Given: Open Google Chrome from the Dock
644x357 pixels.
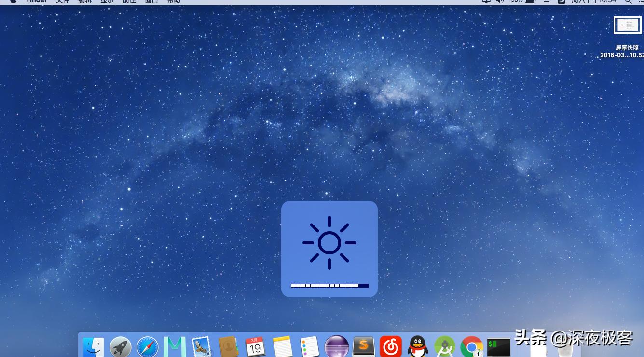Looking at the screenshot, I should 472,346.
